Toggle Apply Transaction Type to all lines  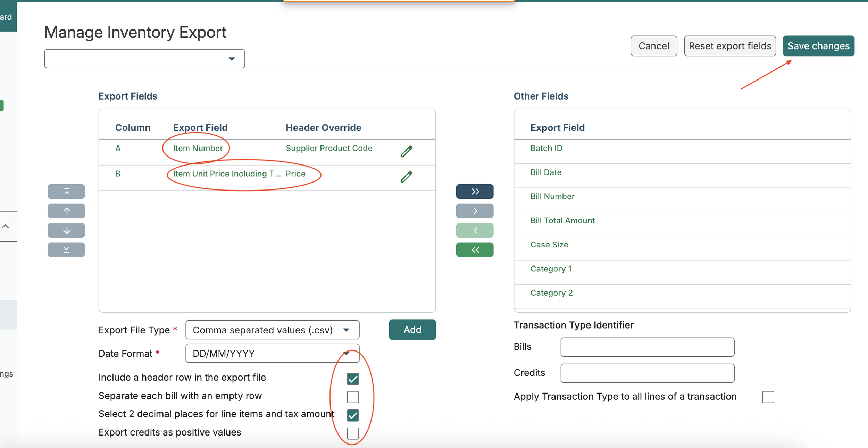pyautogui.click(x=768, y=397)
